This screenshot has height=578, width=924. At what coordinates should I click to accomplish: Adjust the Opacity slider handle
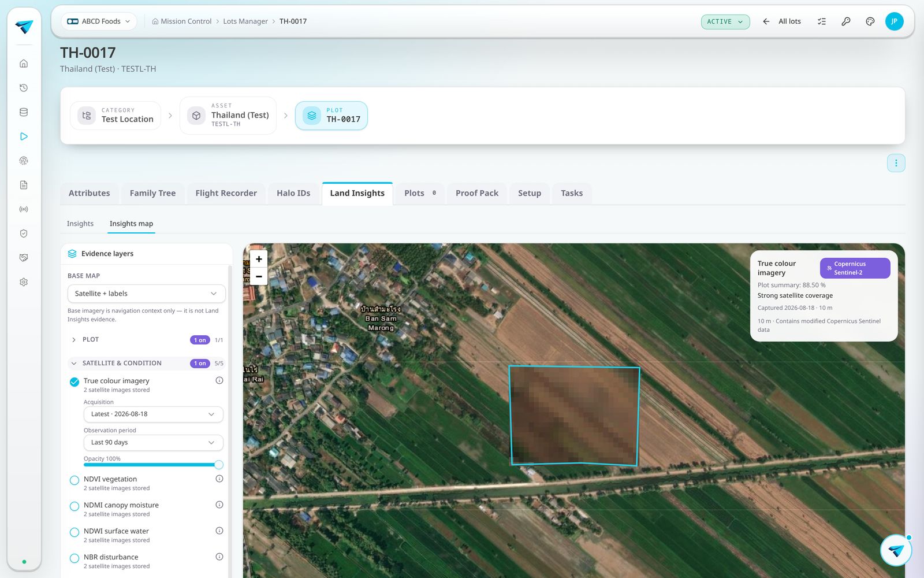click(x=219, y=465)
